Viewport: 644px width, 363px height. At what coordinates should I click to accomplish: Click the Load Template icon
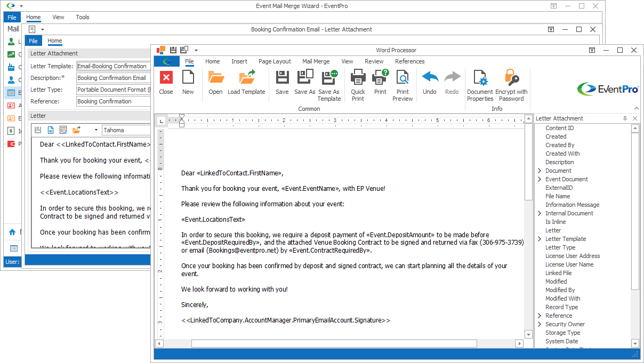pos(246,77)
